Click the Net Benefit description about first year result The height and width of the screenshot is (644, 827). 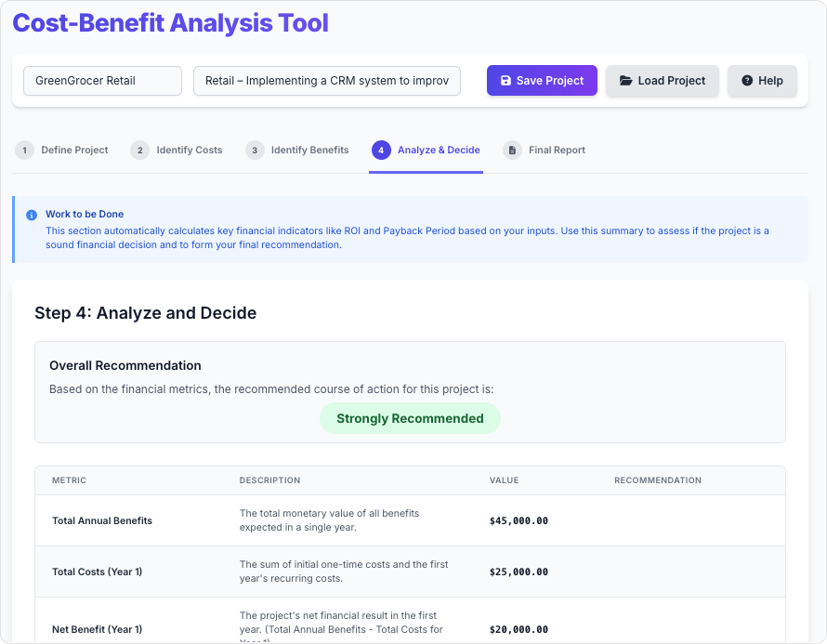pos(341,626)
